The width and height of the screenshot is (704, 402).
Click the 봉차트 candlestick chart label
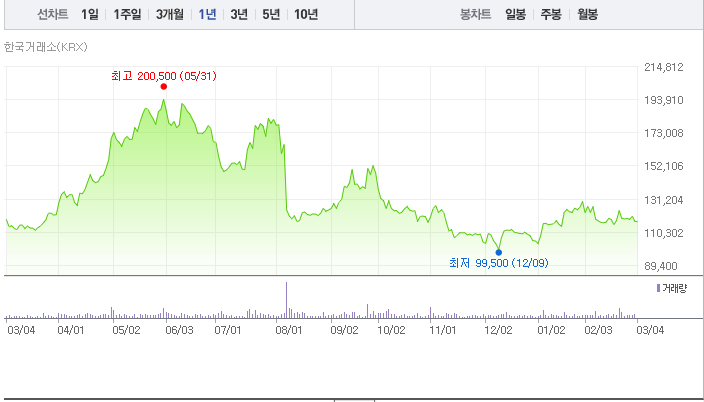pyautogui.click(x=475, y=14)
